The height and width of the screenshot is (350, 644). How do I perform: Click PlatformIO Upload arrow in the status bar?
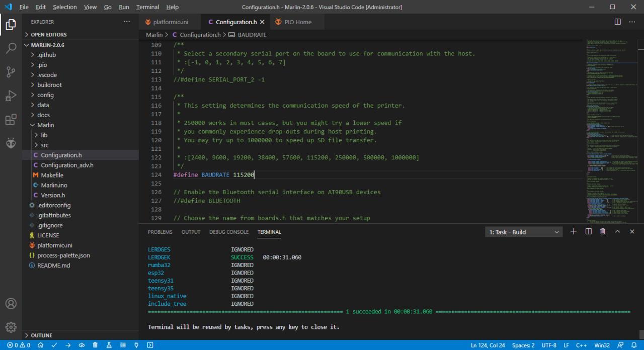click(x=68, y=345)
